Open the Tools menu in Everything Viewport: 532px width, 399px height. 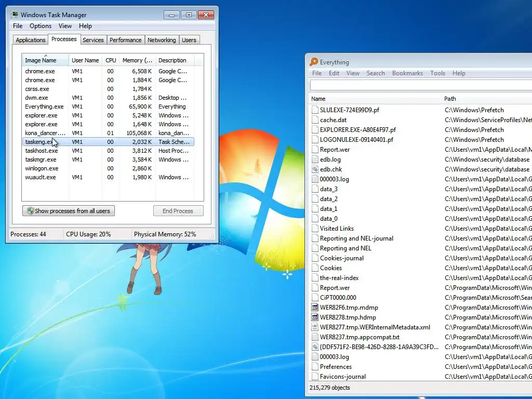pos(437,73)
